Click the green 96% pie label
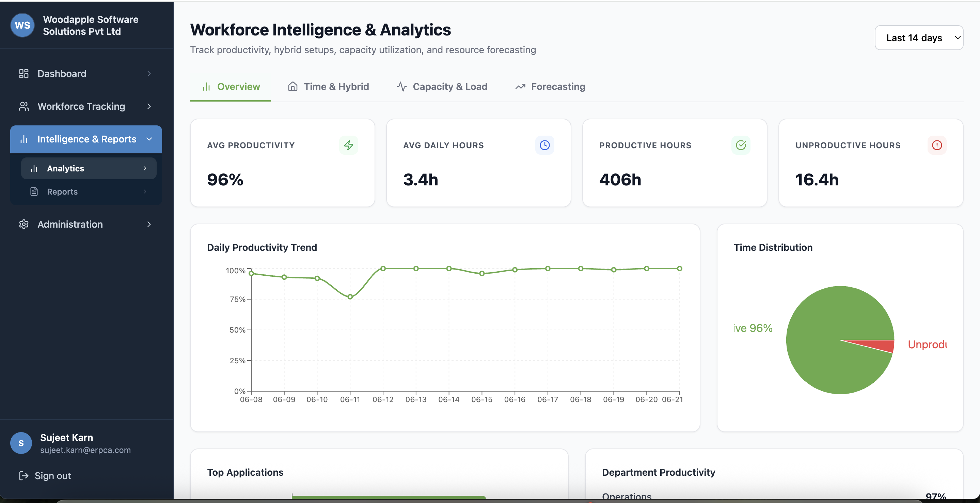Viewport: 980px width, 503px height. point(753,328)
